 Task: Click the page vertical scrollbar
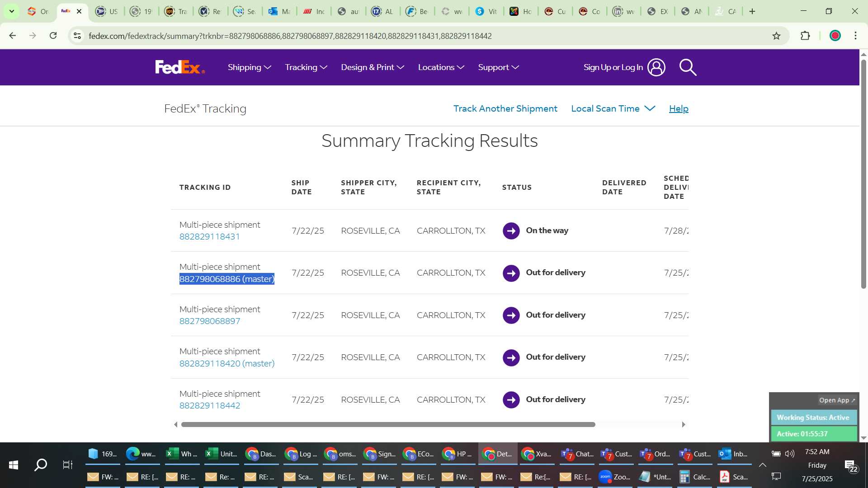click(863, 174)
